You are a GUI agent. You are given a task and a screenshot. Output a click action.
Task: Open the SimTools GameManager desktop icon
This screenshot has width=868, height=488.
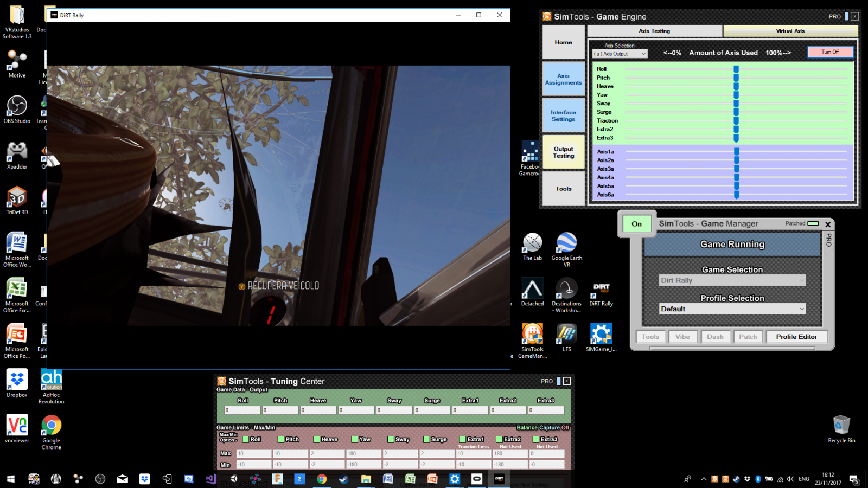[x=532, y=335]
